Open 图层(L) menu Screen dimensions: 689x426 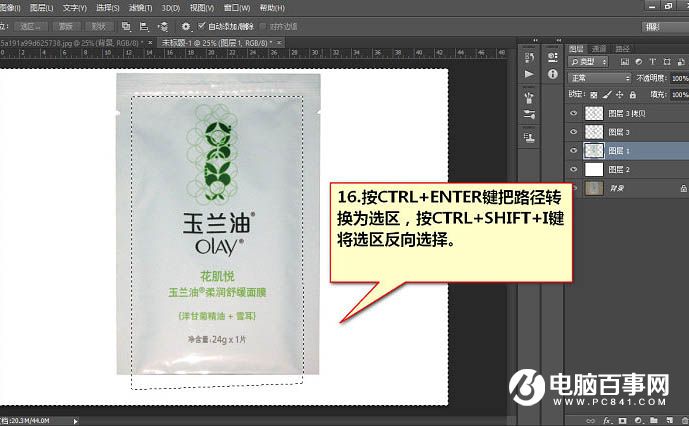point(42,8)
